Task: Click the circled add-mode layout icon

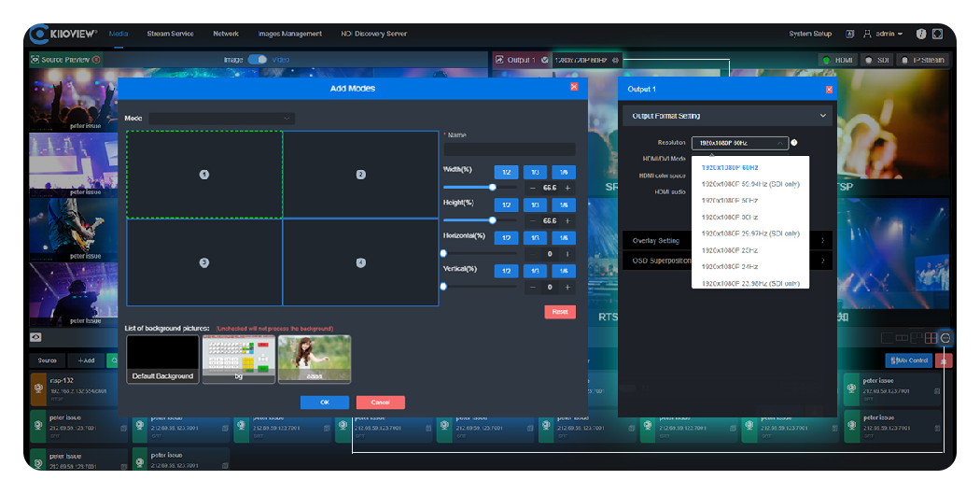Action: 945,338
